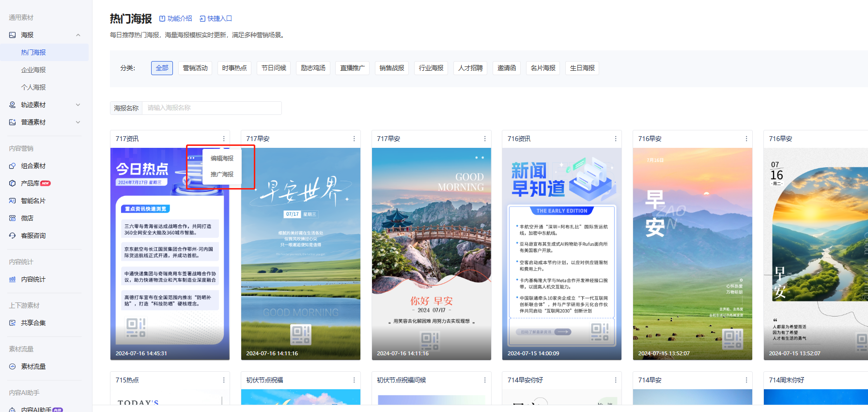Click the 素材流量 icon in sidebar
The image size is (868, 412).
click(13, 366)
